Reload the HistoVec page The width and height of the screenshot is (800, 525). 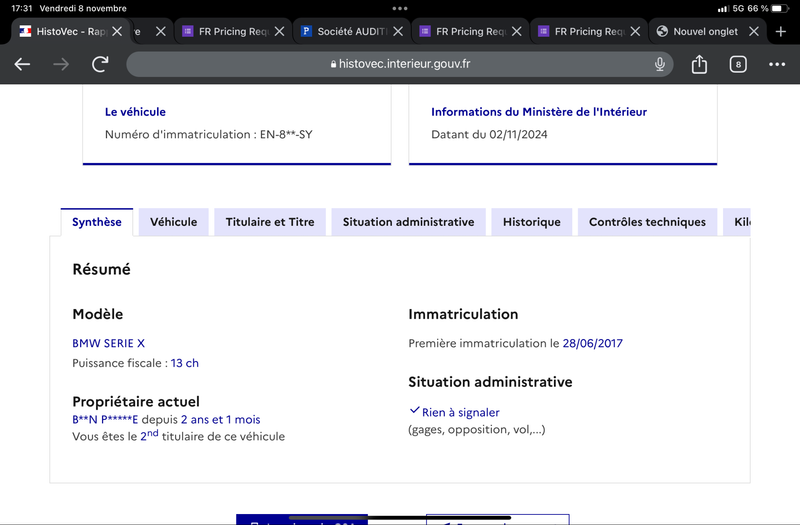(x=100, y=64)
